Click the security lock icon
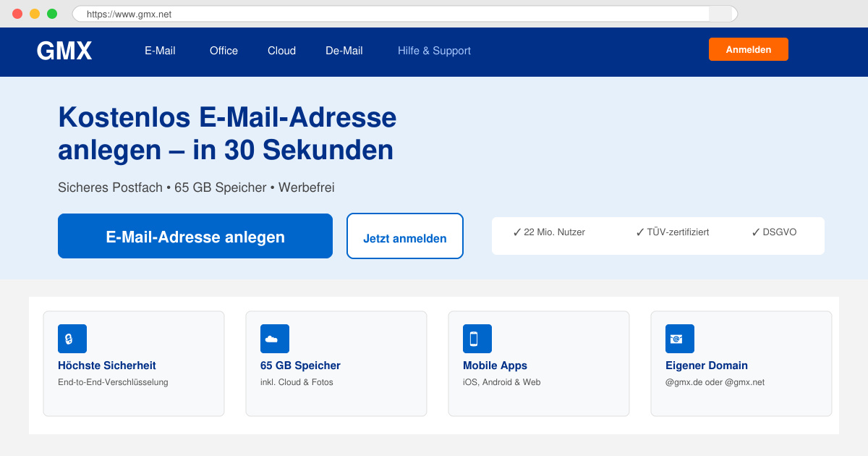Viewport: 868px width, 456px height. [72, 339]
